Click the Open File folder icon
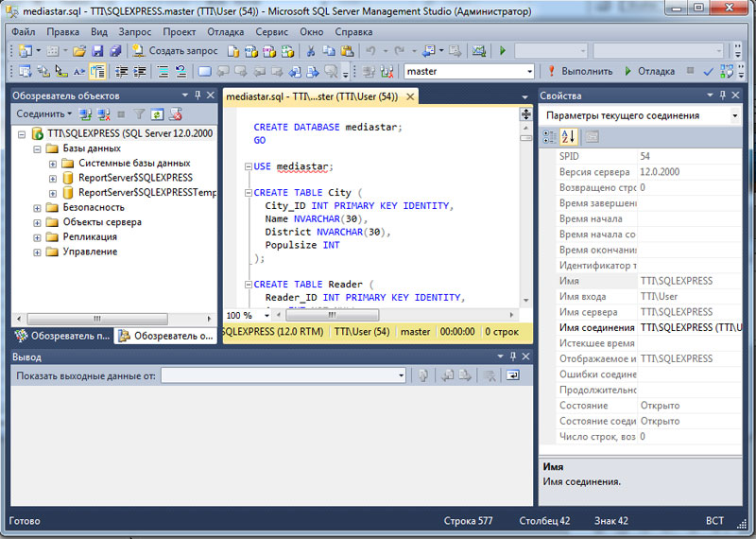 pyautogui.click(x=79, y=51)
